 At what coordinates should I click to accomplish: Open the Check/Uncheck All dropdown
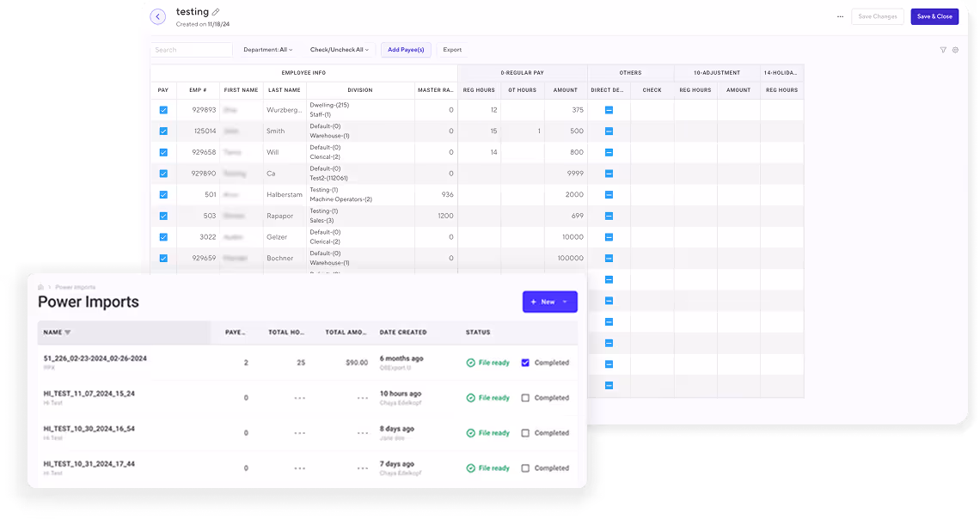pyautogui.click(x=340, y=50)
